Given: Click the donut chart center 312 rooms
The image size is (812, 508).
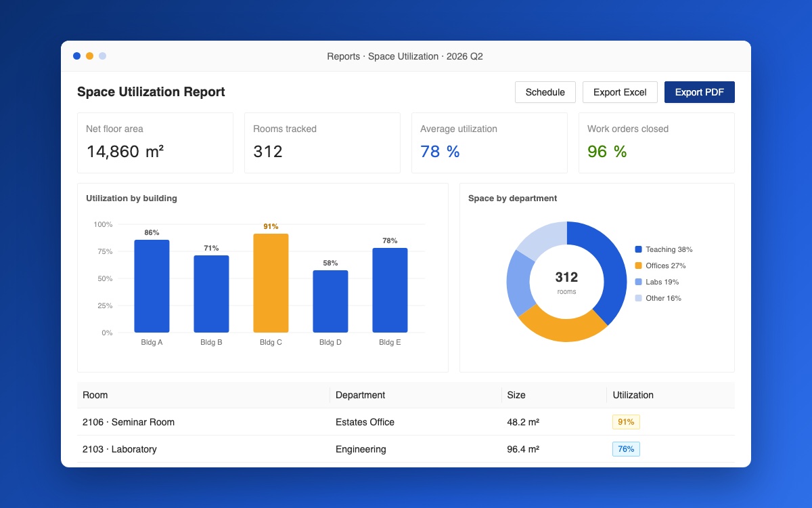Looking at the screenshot, I should click(566, 282).
